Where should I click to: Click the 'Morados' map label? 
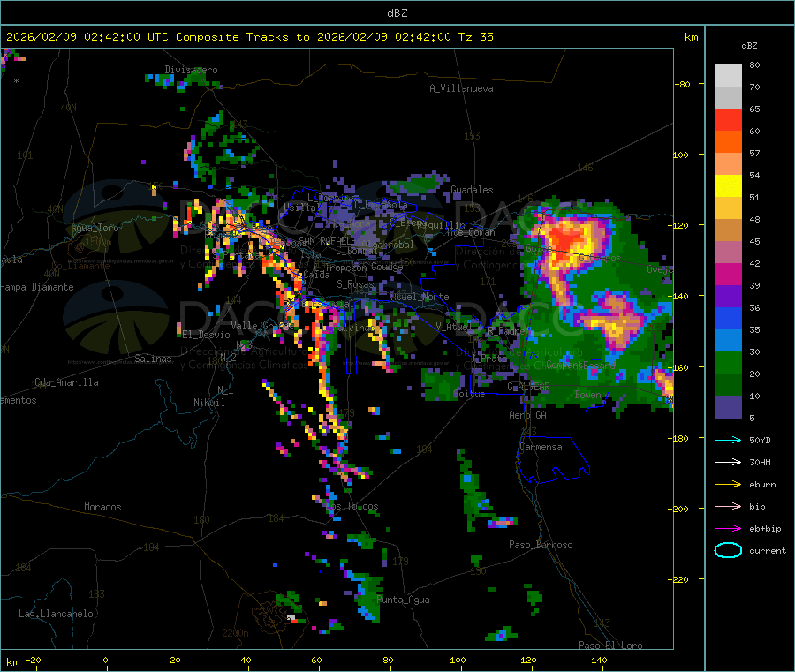click(102, 507)
